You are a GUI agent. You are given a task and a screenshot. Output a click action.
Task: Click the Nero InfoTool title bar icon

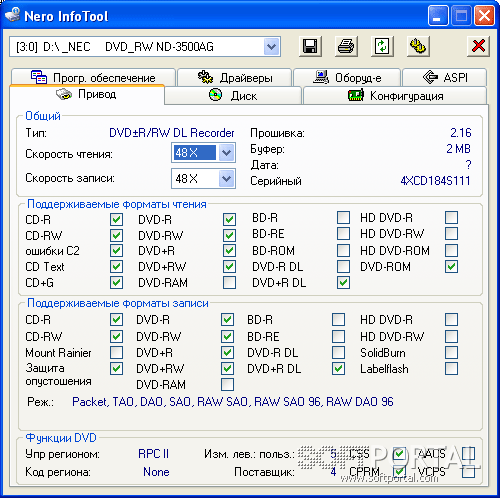click(x=13, y=15)
